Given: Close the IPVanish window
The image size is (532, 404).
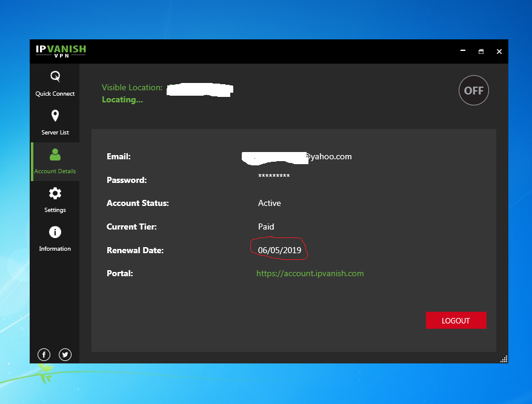Looking at the screenshot, I should (499, 51).
